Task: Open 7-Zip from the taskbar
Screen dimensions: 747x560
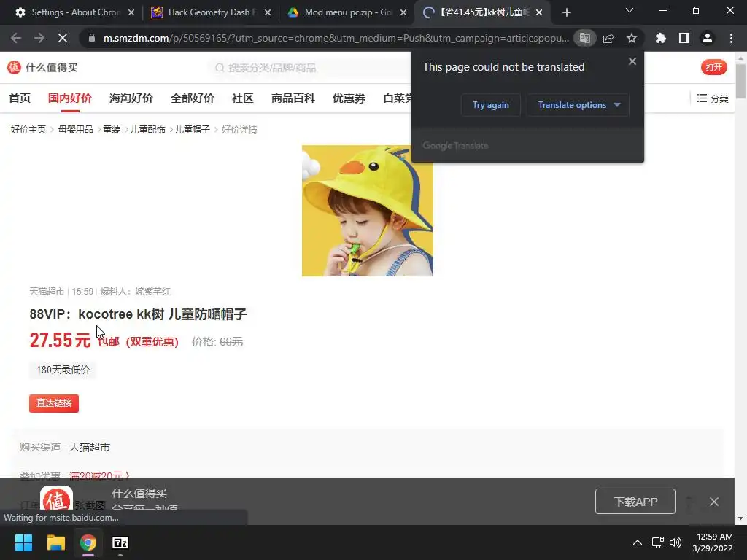Action: (120, 542)
